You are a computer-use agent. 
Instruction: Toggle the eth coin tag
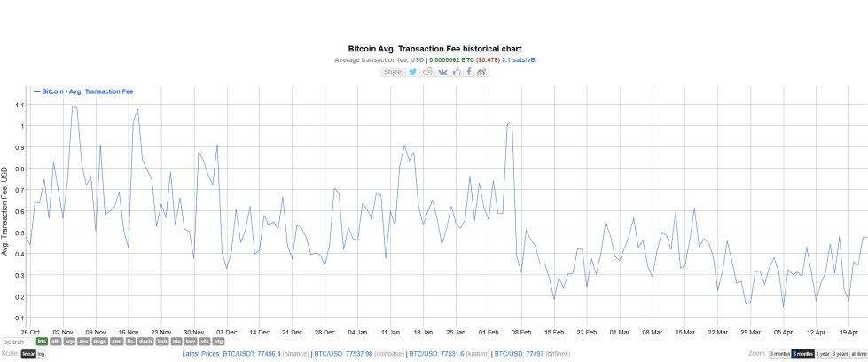click(x=55, y=342)
